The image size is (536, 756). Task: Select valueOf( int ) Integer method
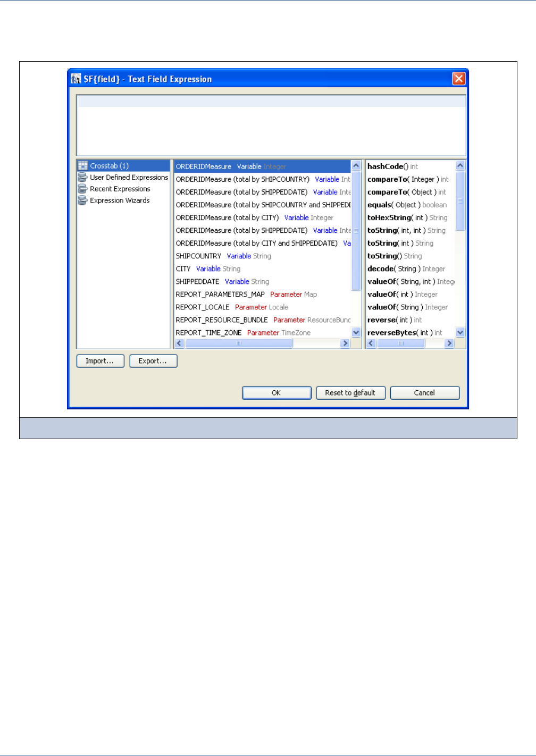pyautogui.click(x=411, y=294)
